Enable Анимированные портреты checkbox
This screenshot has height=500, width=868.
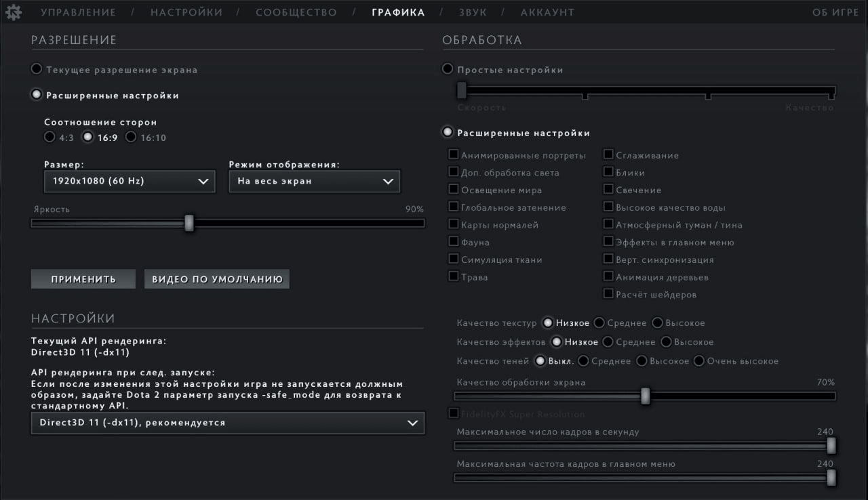(454, 155)
